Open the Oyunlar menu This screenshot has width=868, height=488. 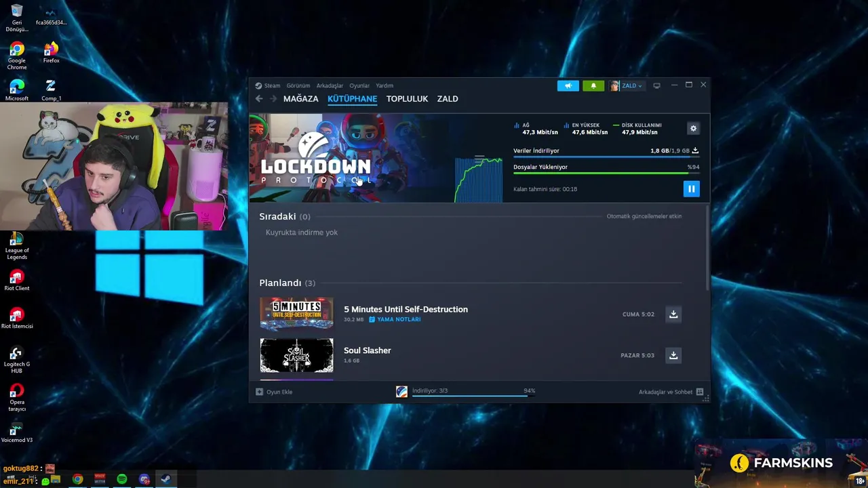click(x=359, y=85)
